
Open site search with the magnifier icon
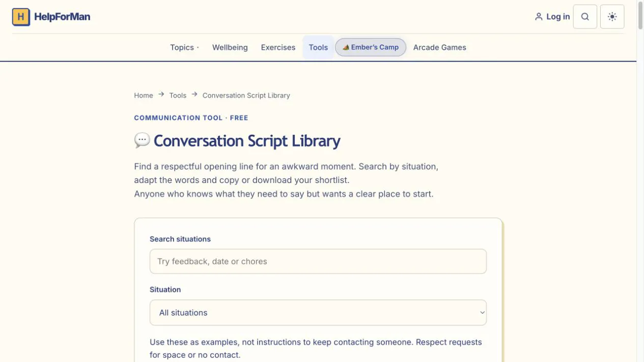click(x=585, y=17)
